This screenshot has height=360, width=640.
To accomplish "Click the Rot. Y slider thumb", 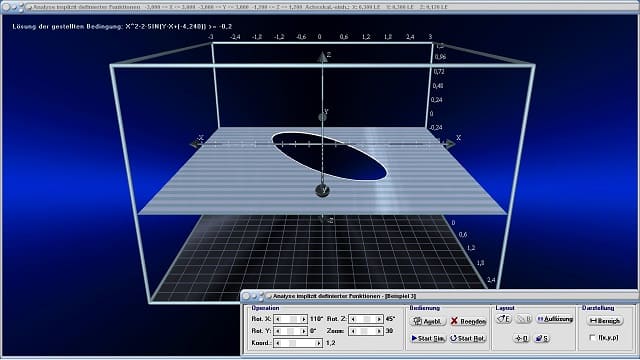I will [x=290, y=331].
